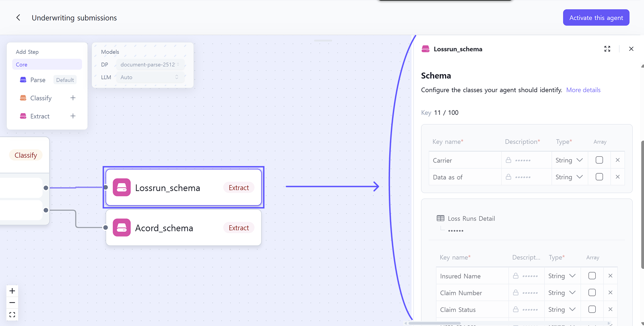Toggle the Array checkbox for Claim Status
This screenshot has height=326, width=644.
pyautogui.click(x=592, y=309)
